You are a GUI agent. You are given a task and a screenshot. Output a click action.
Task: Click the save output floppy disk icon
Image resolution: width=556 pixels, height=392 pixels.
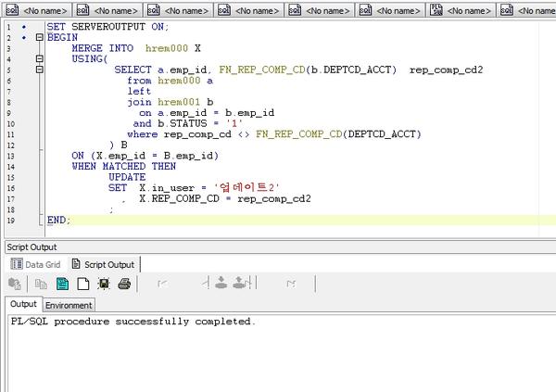104,284
